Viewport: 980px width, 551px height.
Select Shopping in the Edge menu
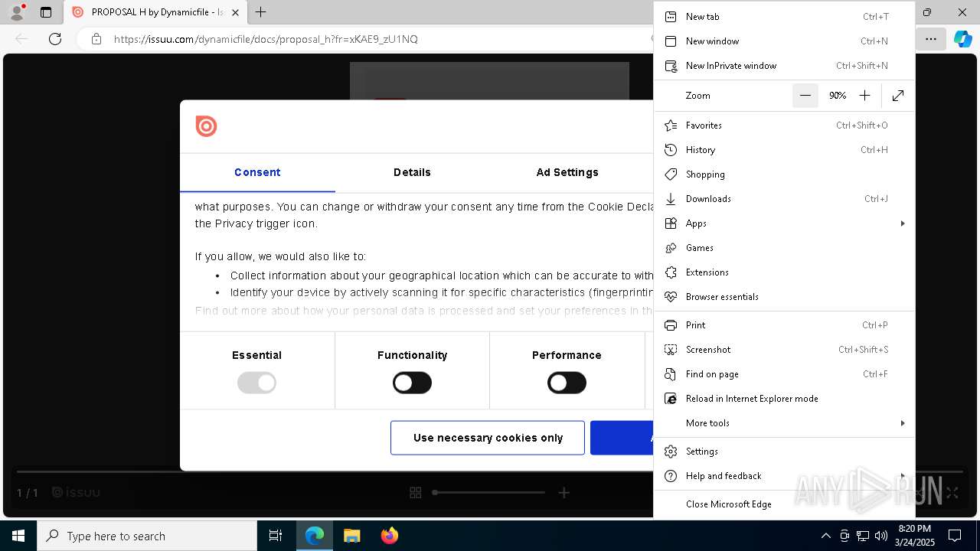tap(784, 174)
